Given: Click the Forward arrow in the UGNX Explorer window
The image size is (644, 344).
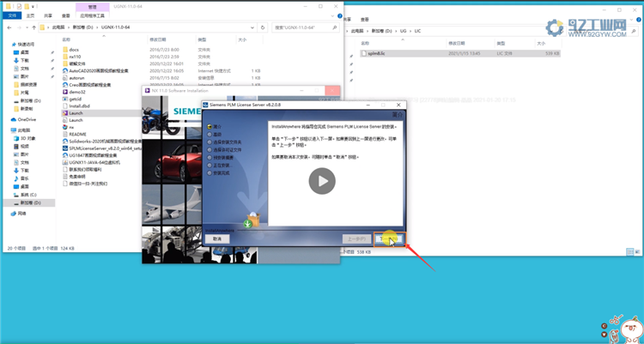Looking at the screenshot, I should click(x=20, y=27).
